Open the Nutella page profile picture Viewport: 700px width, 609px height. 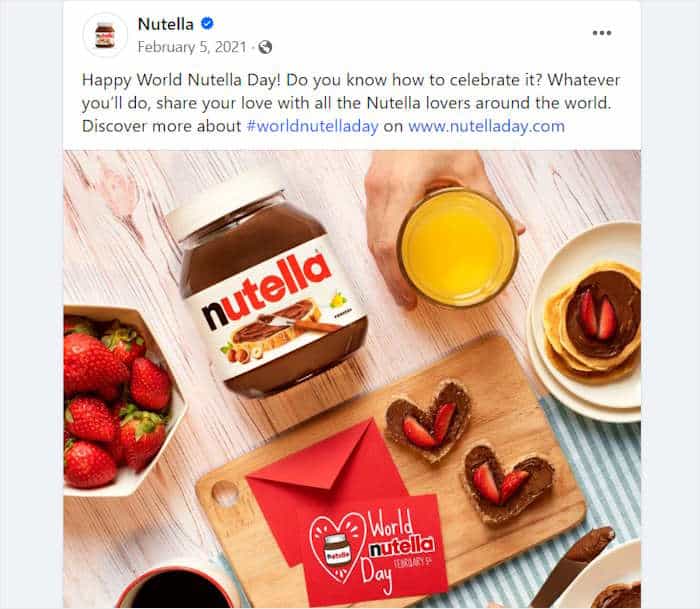(x=105, y=35)
